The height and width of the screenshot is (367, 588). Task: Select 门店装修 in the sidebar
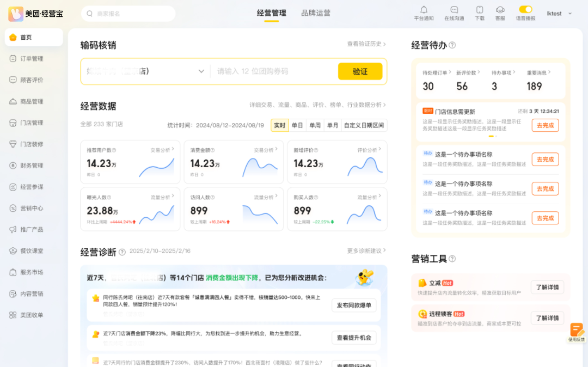pos(33,144)
